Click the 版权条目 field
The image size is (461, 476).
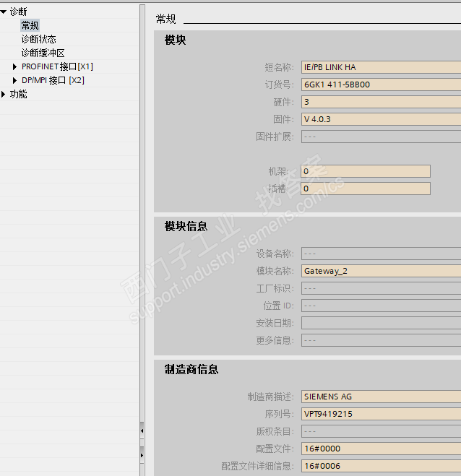[381, 431]
